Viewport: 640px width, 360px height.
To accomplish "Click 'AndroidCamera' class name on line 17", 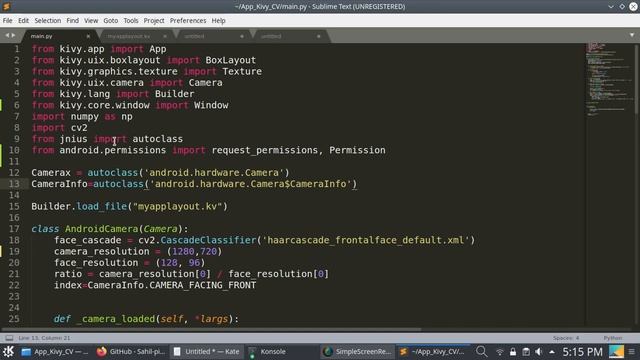I will [102, 229].
